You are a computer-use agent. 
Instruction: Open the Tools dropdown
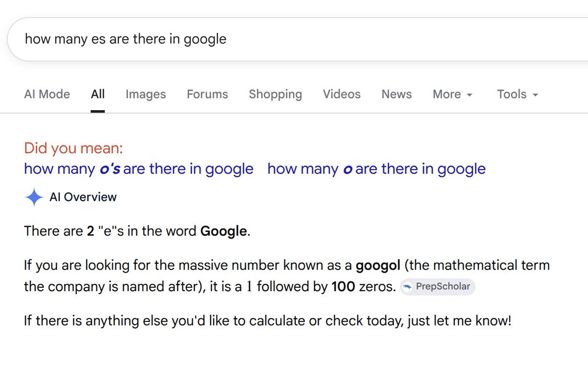(x=517, y=94)
